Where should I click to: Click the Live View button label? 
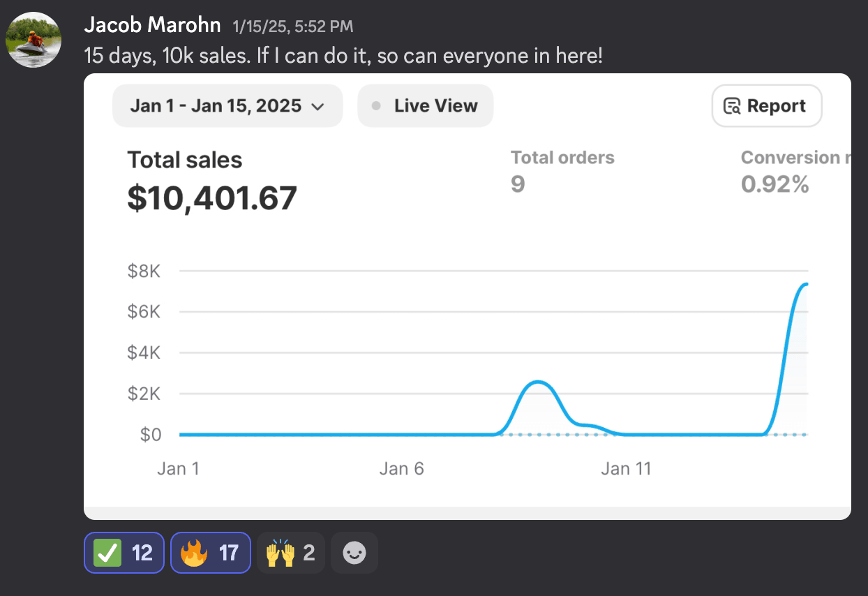click(435, 106)
